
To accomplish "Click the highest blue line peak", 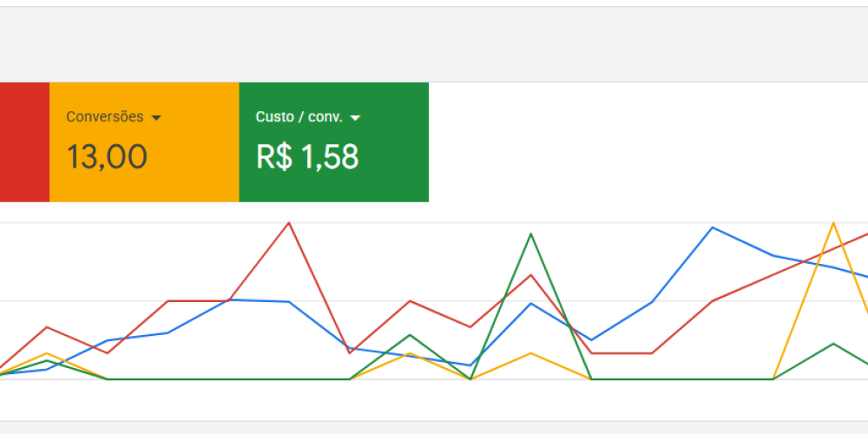I will 713,227.
